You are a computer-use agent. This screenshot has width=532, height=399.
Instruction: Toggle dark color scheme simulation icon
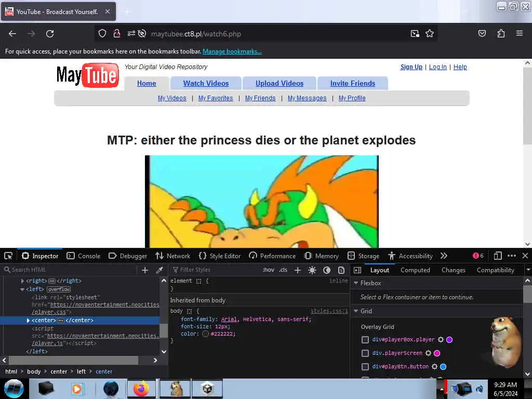pyautogui.click(x=327, y=270)
